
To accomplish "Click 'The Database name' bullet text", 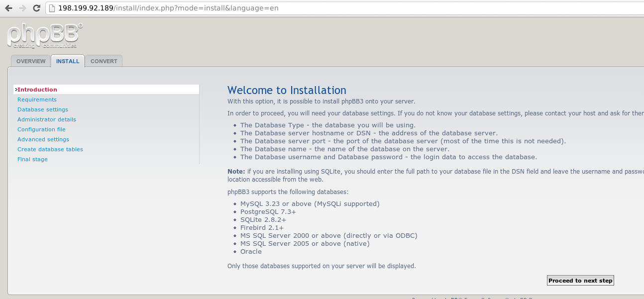I will [345, 149].
